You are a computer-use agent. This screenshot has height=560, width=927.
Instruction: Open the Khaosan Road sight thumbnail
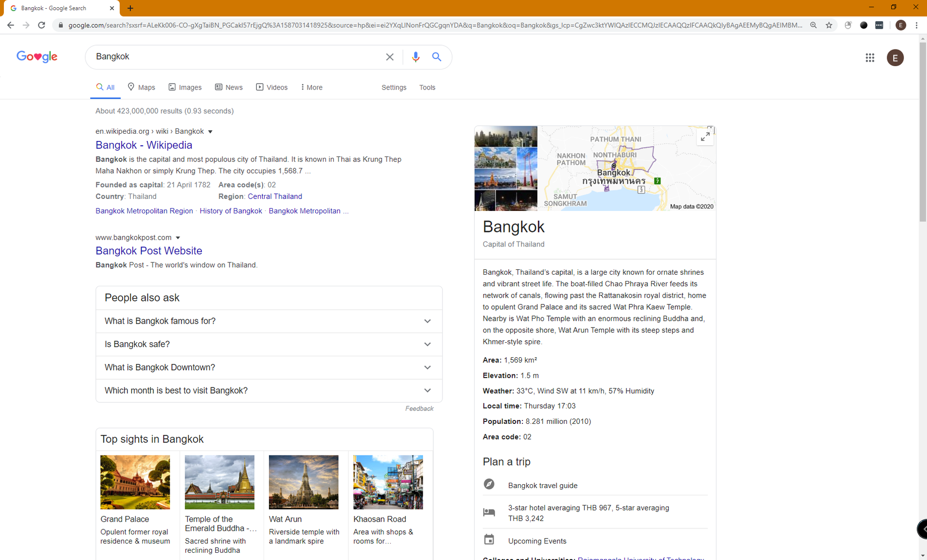388,482
